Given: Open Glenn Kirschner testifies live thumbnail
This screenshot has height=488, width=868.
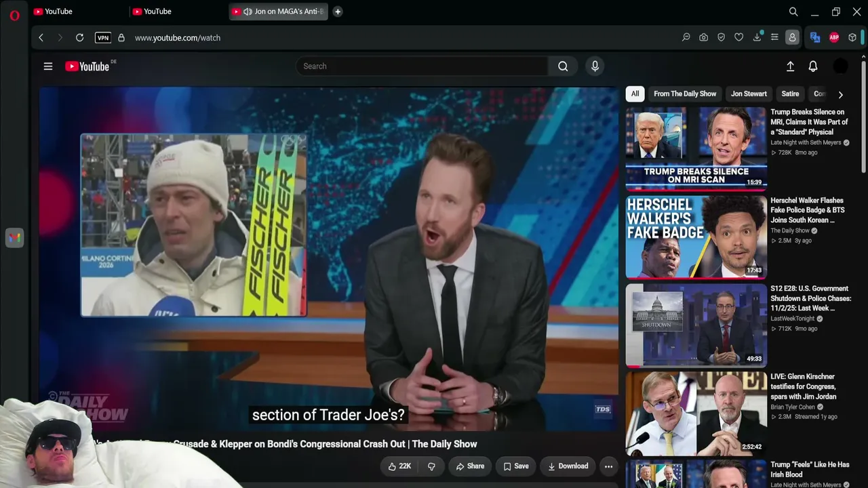Looking at the screenshot, I should coord(696,413).
